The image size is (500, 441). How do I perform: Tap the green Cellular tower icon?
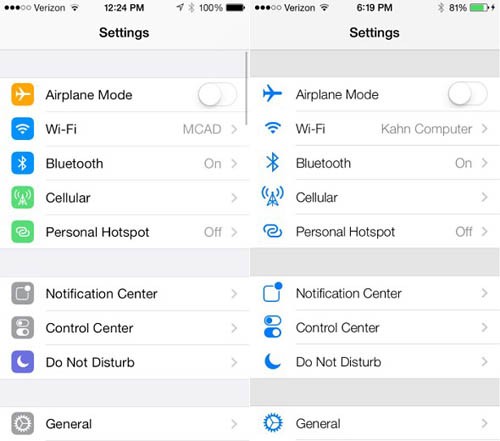pyautogui.click(x=22, y=197)
